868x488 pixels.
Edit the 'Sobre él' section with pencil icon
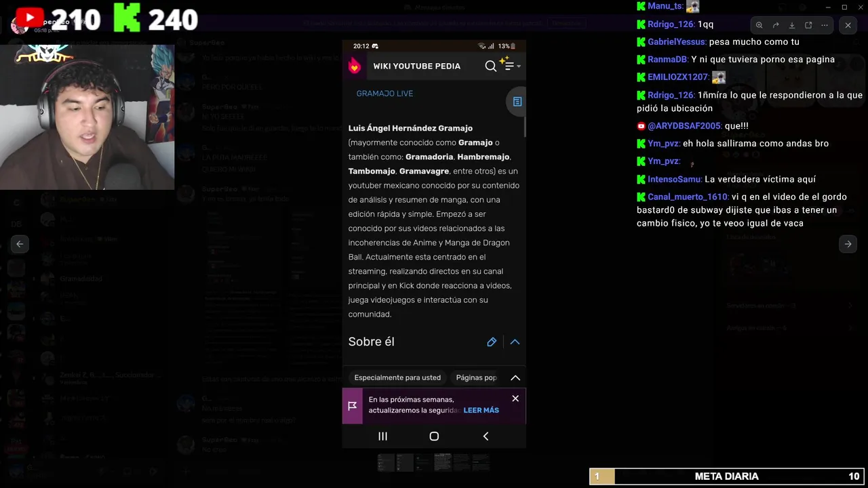(x=492, y=342)
